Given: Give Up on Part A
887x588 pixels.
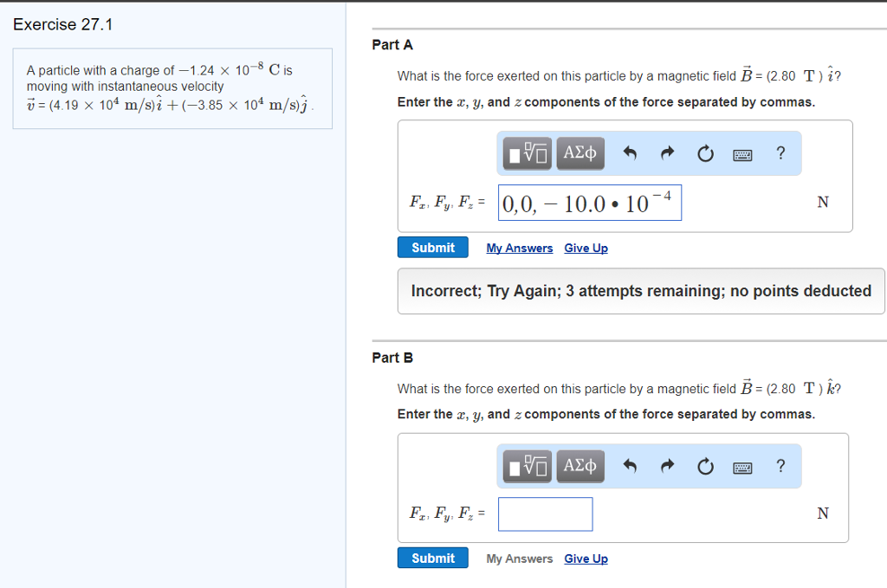Looking at the screenshot, I should [x=586, y=248].
